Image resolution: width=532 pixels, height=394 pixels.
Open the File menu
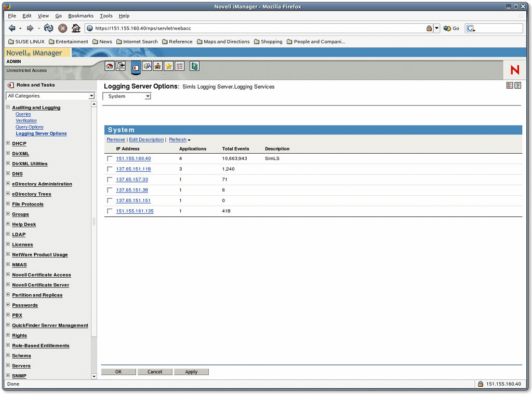pos(12,16)
